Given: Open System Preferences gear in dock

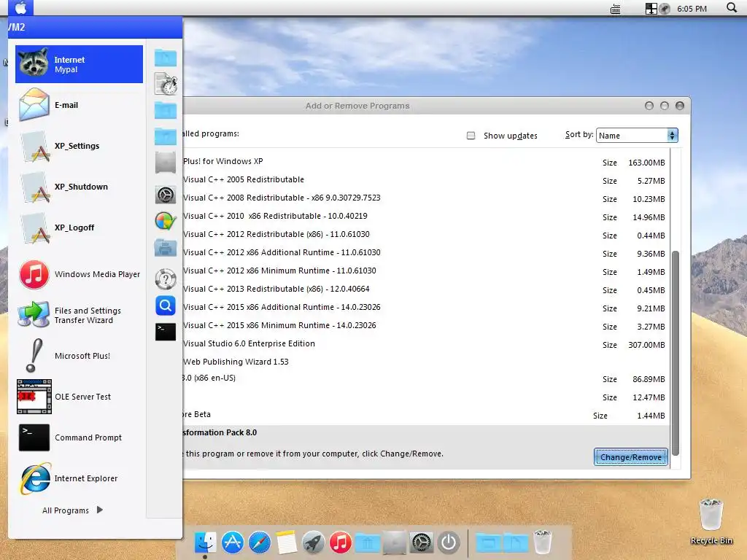Looking at the screenshot, I should point(422,542).
